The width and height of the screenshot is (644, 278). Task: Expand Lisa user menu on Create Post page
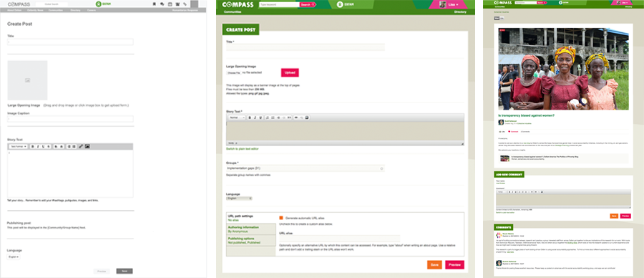[x=452, y=4]
